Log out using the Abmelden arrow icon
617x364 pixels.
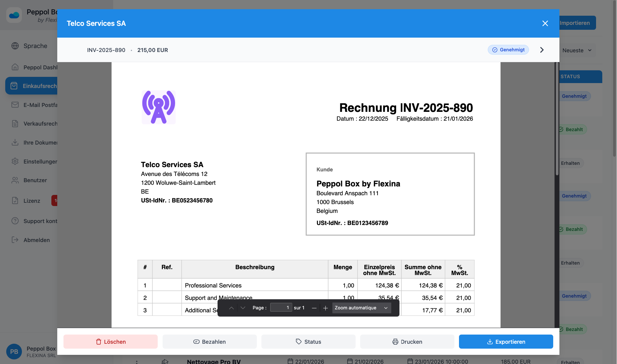click(x=15, y=240)
